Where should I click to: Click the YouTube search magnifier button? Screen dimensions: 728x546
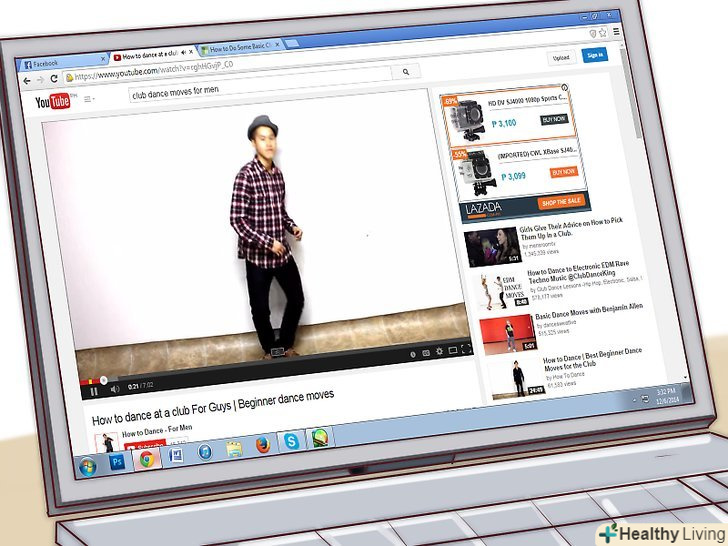click(x=406, y=72)
